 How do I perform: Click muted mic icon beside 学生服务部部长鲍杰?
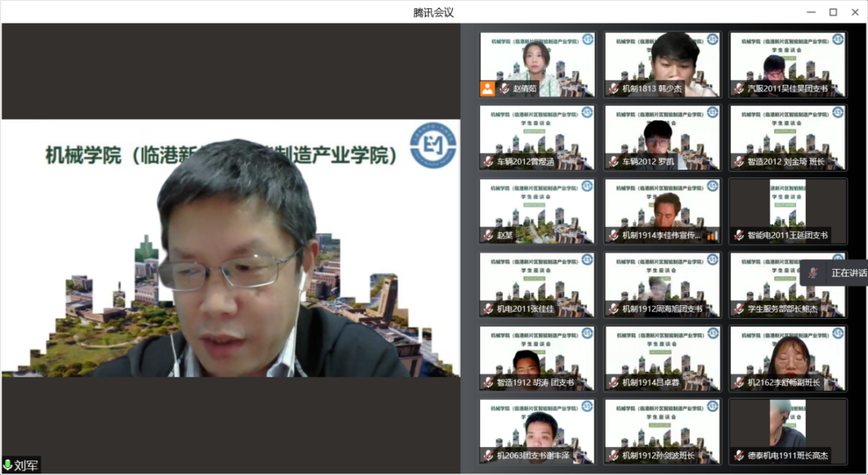coord(738,309)
